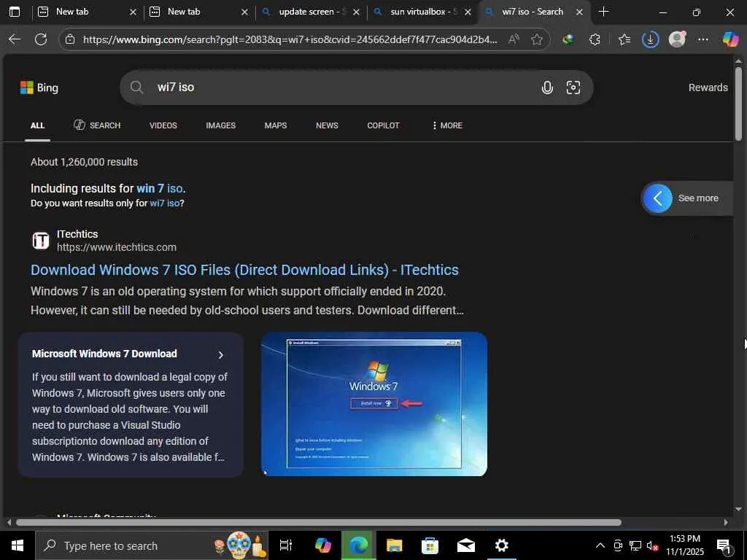Add this page to favorites star

click(x=537, y=39)
